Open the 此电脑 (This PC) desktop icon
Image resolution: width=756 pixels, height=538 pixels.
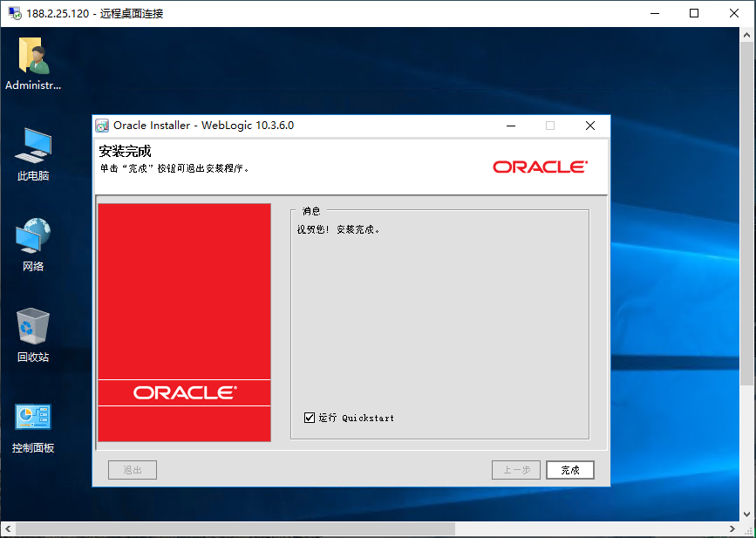tap(33, 154)
